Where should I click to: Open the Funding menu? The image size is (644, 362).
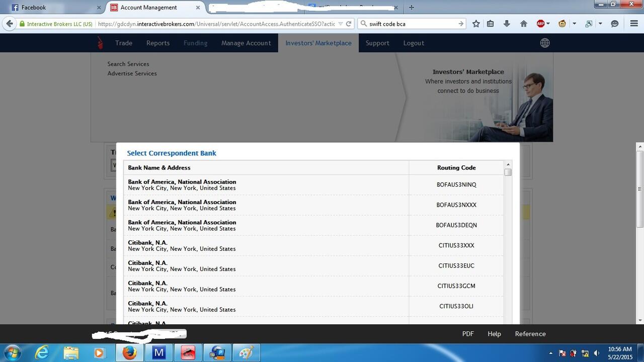pos(196,43)
